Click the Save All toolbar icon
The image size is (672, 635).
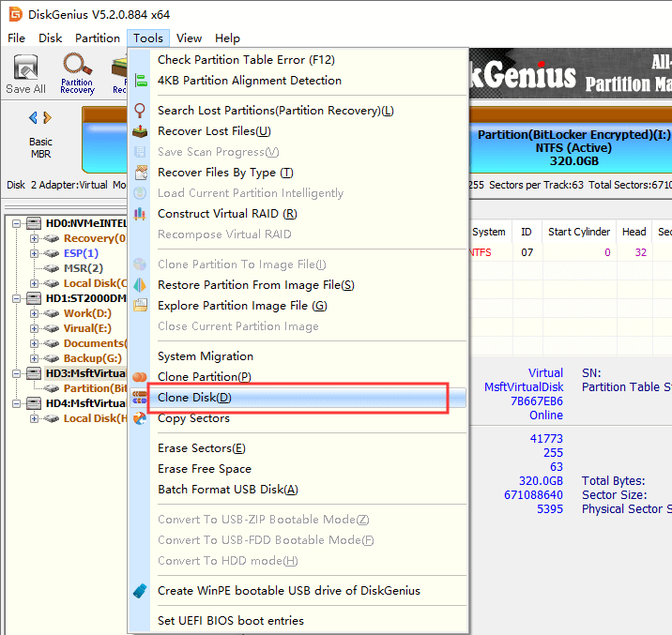[x=25, y=73]
